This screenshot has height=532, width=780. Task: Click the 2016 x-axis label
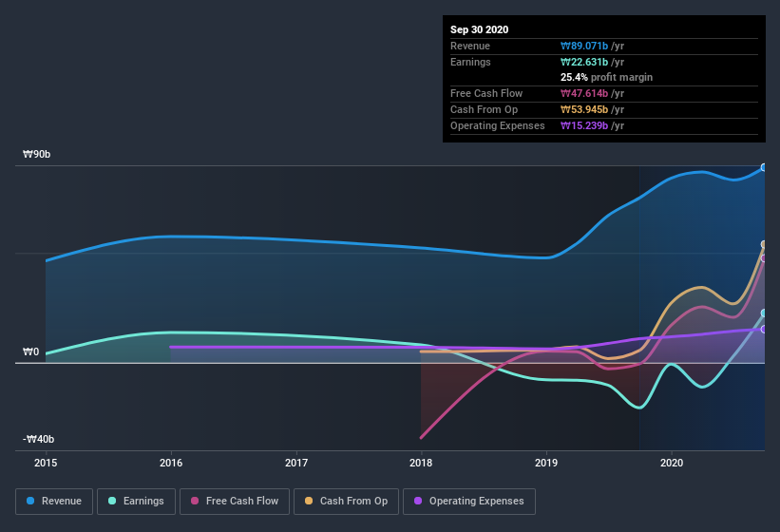171,463
